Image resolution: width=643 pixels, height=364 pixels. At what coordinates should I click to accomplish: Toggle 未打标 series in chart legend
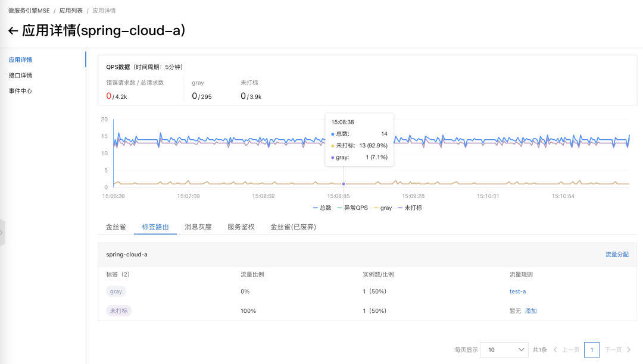(410, 208)
